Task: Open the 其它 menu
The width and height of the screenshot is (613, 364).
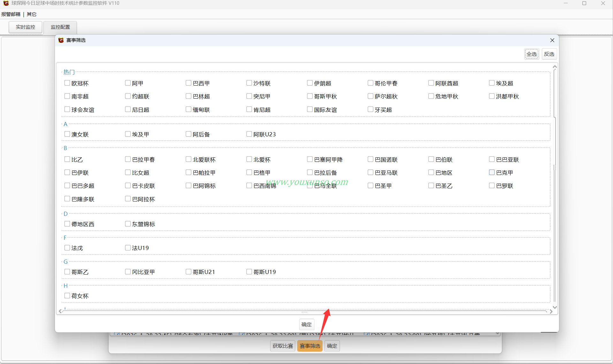Action: (x=32, y=14)
